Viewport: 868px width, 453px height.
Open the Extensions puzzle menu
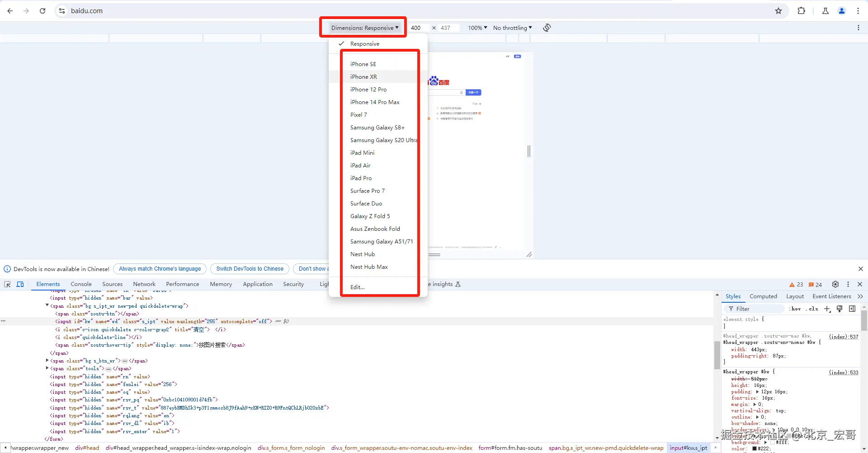point(801,11)
